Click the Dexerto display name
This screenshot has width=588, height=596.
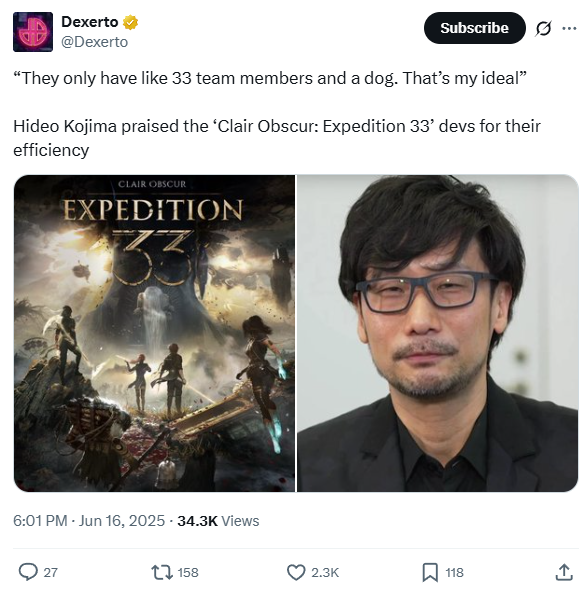coord(90,22)
